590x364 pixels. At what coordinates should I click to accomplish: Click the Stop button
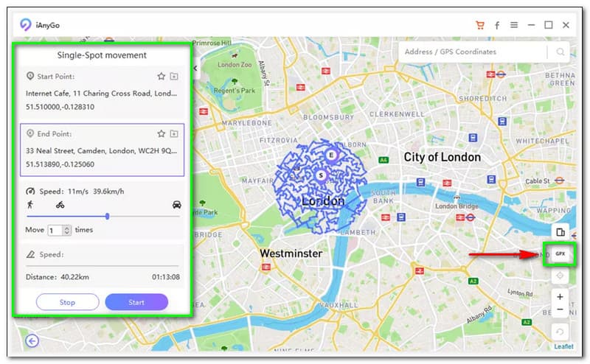click(x=67, y=302)
